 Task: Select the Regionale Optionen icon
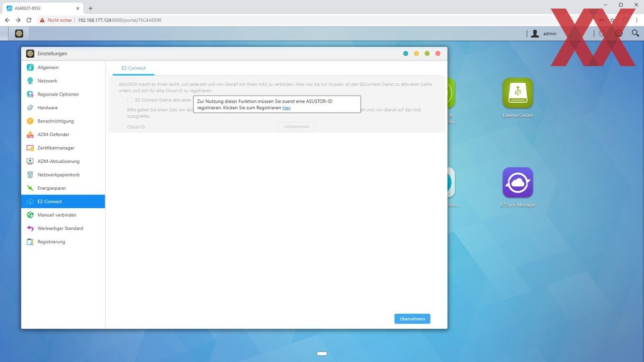(30, 94)
